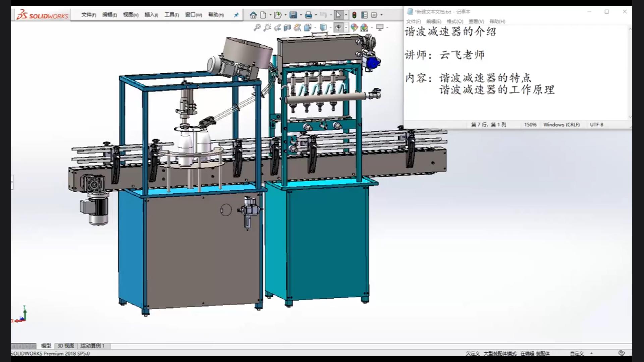Switch to the 3D 视图 tab

(66, 346)
